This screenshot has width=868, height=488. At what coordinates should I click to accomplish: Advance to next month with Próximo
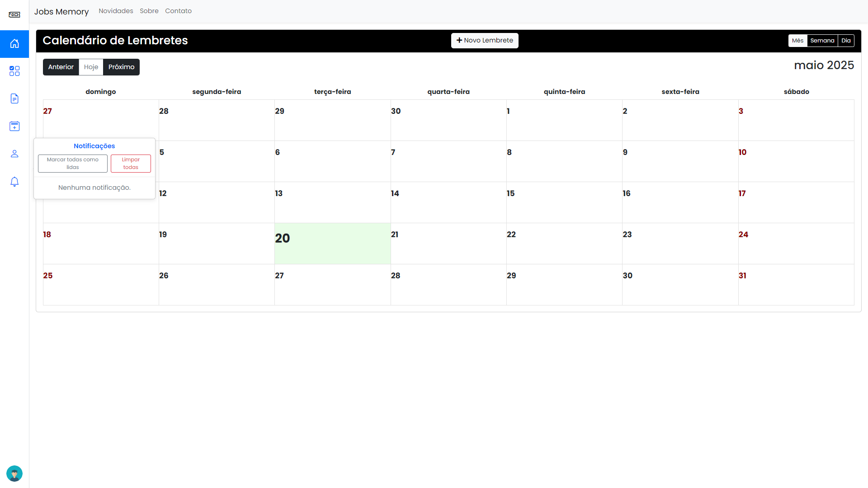121,67
